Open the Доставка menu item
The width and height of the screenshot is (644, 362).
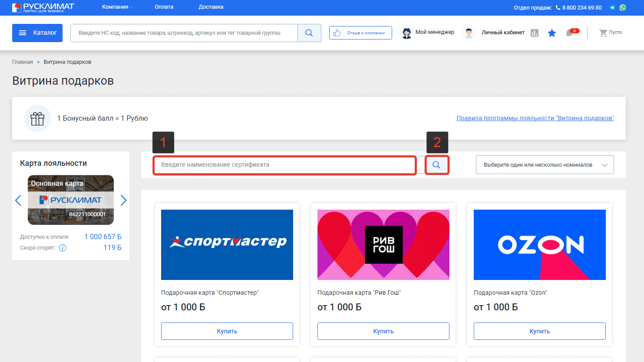211,7
